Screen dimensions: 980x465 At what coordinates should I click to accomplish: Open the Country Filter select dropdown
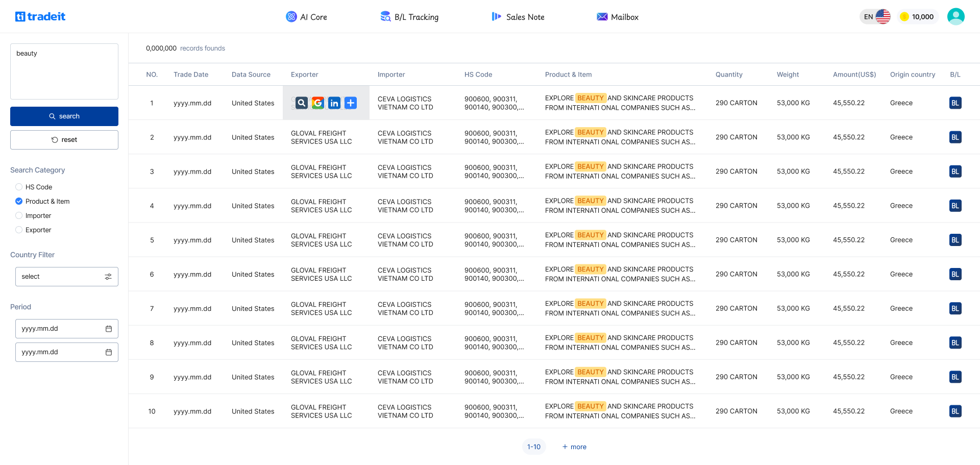pos(66,277)
